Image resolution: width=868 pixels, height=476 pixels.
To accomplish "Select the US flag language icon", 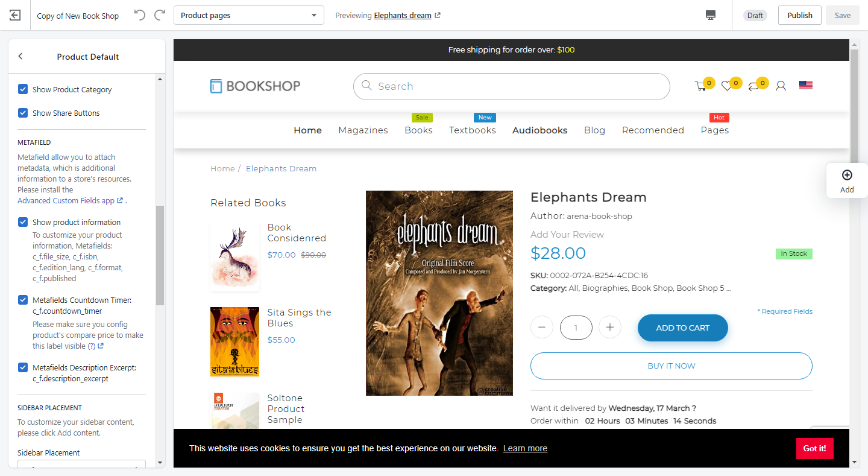I will tap(806, 85).
